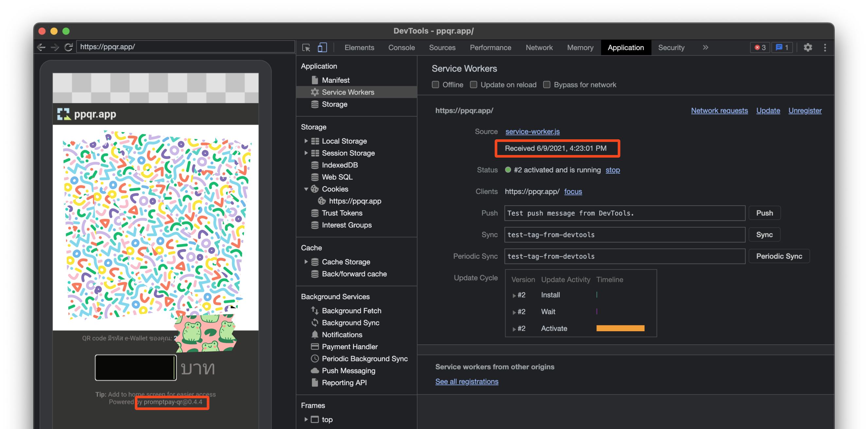Expand the Local Storage tree item
The height and width of the screenshot is (429, 868).
tap(306, 141)
